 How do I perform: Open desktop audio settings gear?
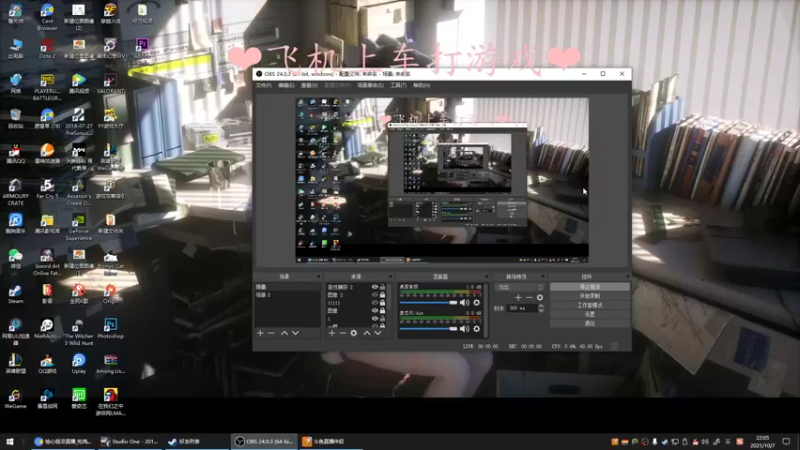pos(477,303)
